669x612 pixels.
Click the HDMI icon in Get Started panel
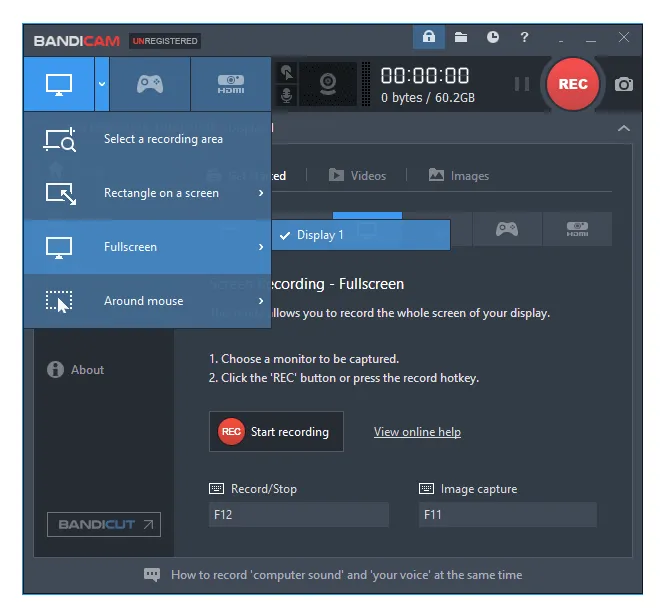coord(577,229)
